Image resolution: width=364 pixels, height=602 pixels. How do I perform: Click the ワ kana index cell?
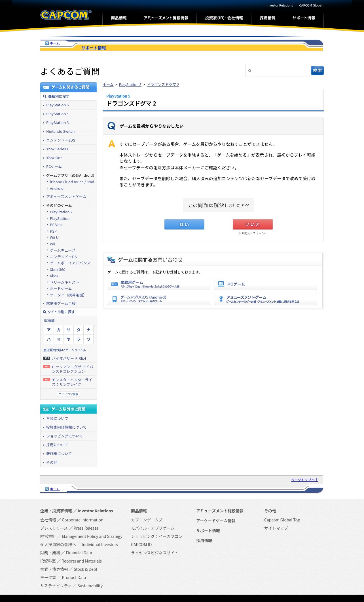click(88, 339)
